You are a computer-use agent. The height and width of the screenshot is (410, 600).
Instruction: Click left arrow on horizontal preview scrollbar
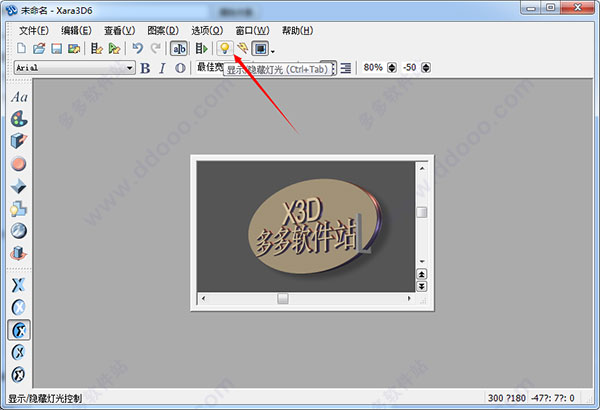[x=204, y=298]
